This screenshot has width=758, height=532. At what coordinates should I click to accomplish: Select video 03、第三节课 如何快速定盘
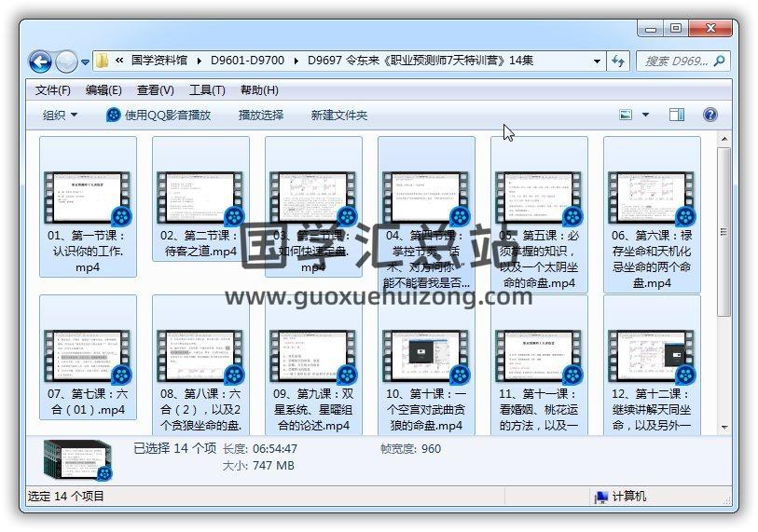(313, 207)
